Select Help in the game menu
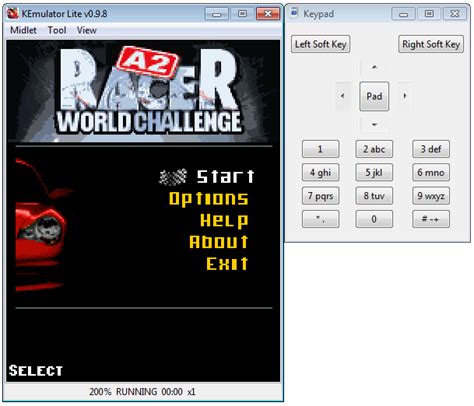 [x=224, y=221]
